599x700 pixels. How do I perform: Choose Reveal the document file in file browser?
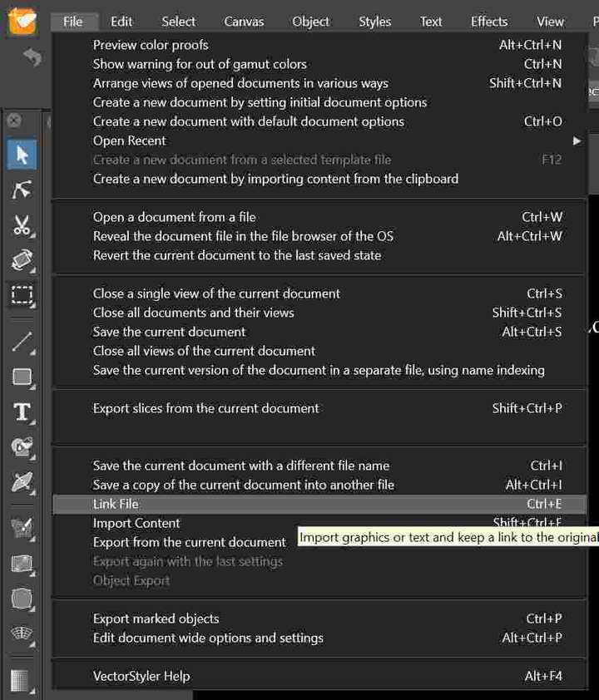coord(319,237)
